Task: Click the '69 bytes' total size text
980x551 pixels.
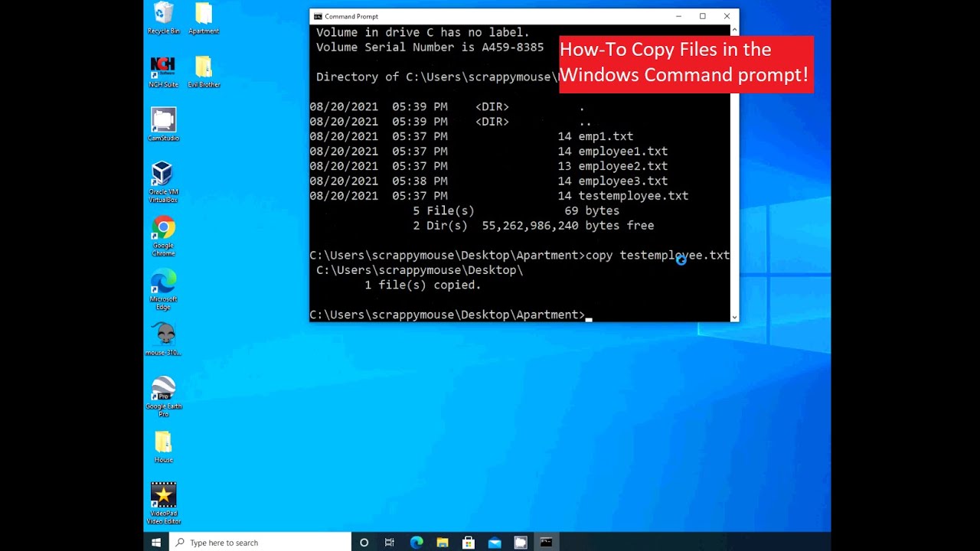Action: click(x=592, y=210)
